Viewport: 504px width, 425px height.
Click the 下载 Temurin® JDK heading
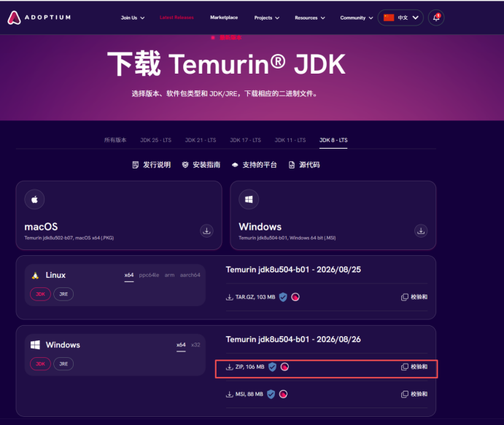coord(226,64)
